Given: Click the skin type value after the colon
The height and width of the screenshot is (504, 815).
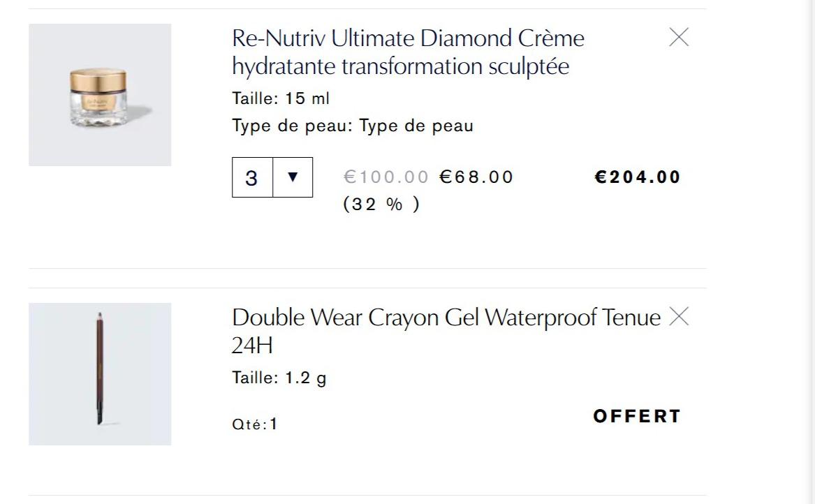Looking at the screenshot, I should point(416,126).
